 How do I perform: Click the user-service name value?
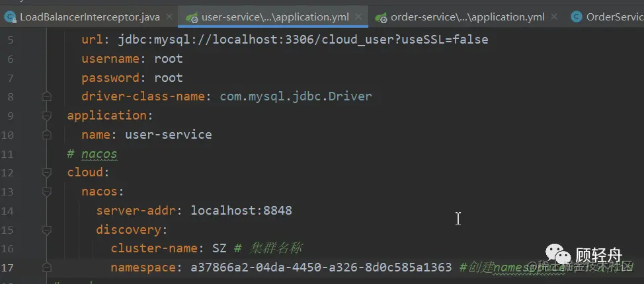pos(169,135)
